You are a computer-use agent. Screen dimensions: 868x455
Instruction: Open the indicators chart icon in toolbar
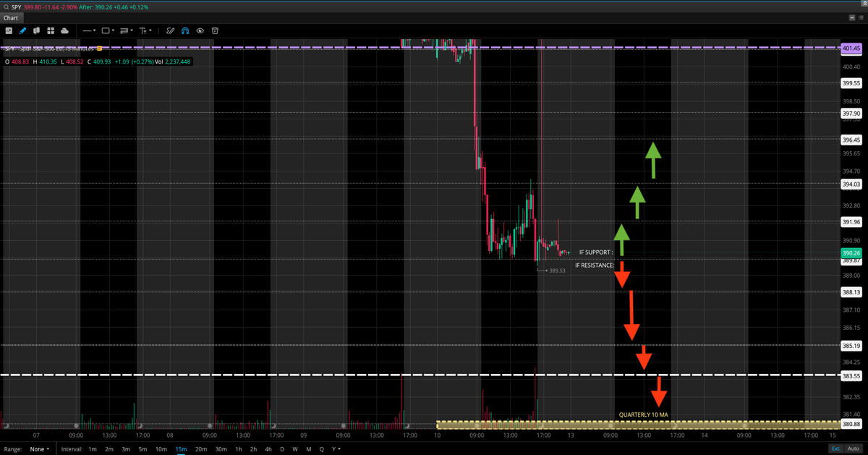tap(8, 31)
